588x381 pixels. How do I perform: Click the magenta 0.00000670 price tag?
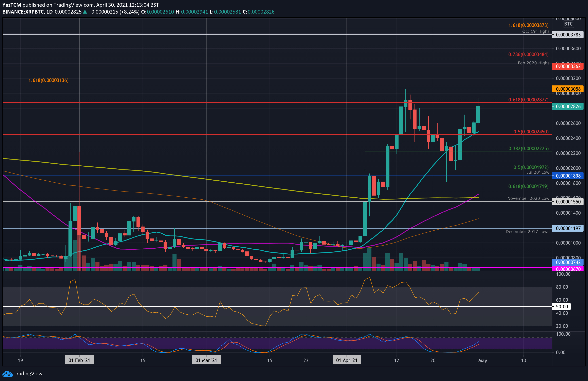568,269
